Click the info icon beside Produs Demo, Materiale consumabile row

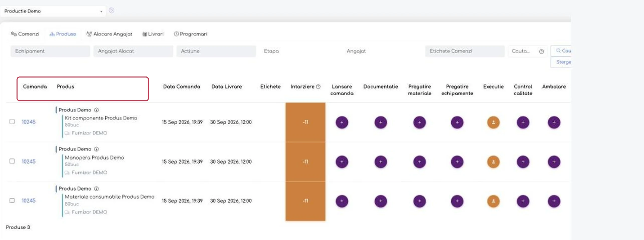coord(96,189)
